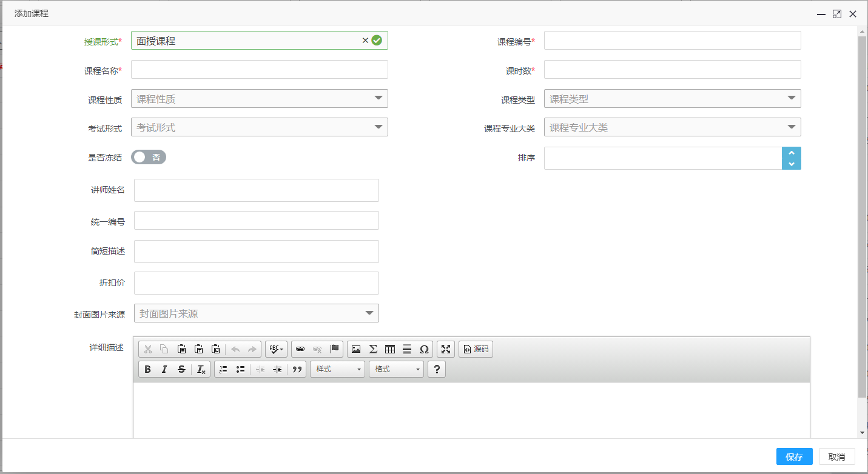Switch the editor to 源码 source view
Viewport: 868px width, 474px height.
(476, 349)
